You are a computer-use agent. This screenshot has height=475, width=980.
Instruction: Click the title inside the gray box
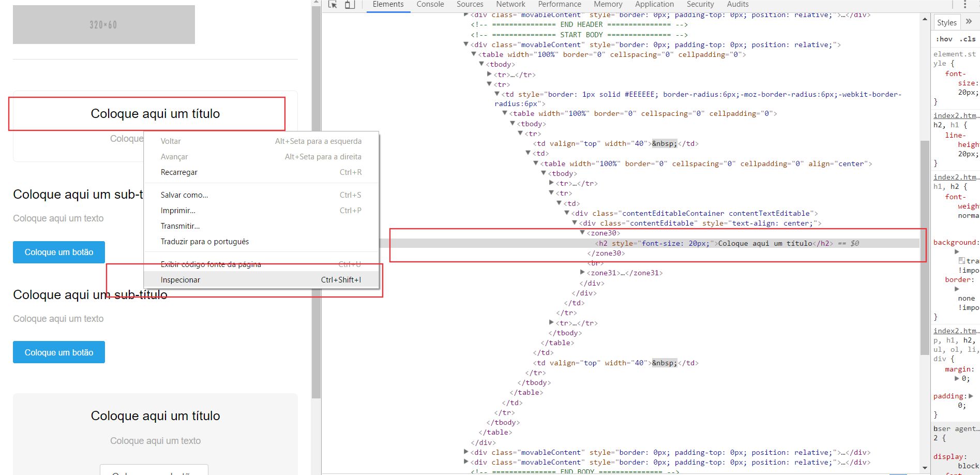coord(155,416)
